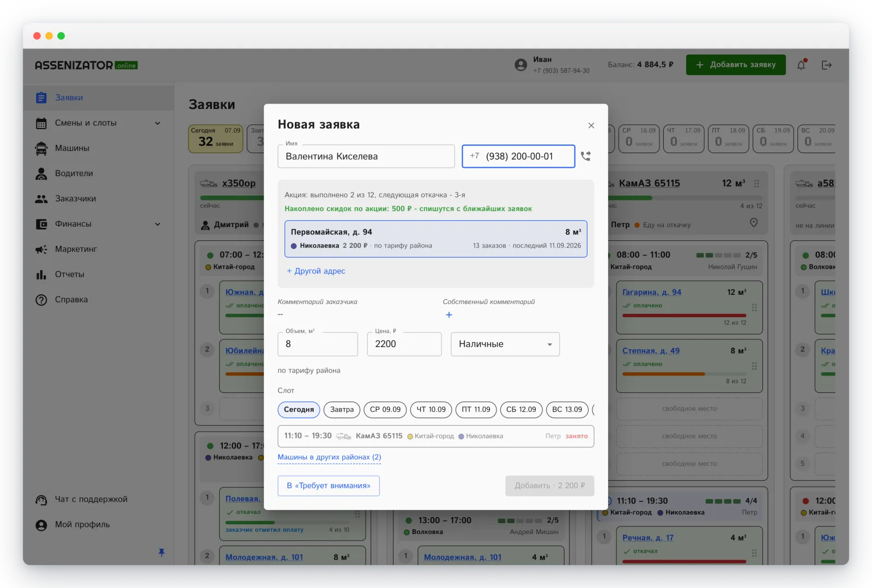The width and height of the screenshot is (872, 588).
Task: Click the user avatar beside Иван
Action: [x=521, y=65]
